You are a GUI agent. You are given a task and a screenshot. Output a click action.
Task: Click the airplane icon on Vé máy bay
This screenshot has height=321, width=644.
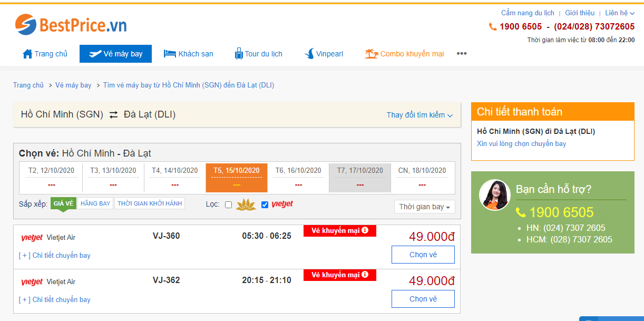(x=95, y=54)
